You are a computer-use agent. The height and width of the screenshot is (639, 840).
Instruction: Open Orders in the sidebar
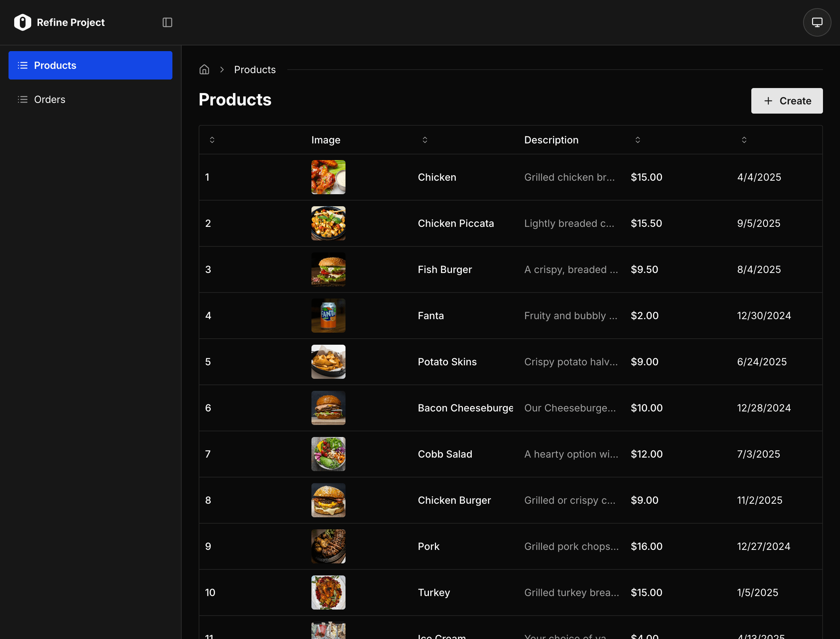tap(50, 100)
